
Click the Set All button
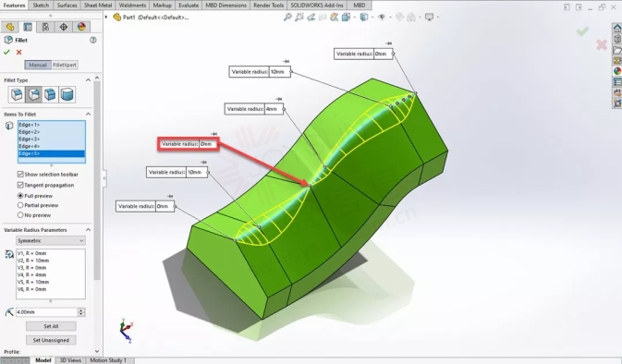pos(51,326)
